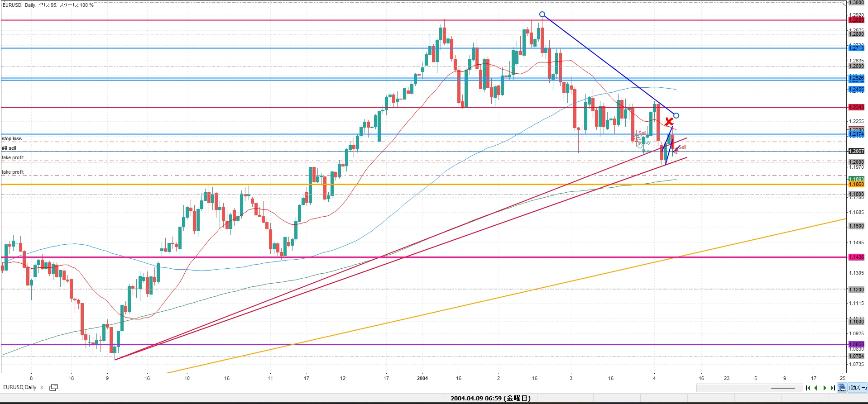Step back one bar with the left arrow
The width and height of the screenshot is (868, 404).
(x=816, y=388)
